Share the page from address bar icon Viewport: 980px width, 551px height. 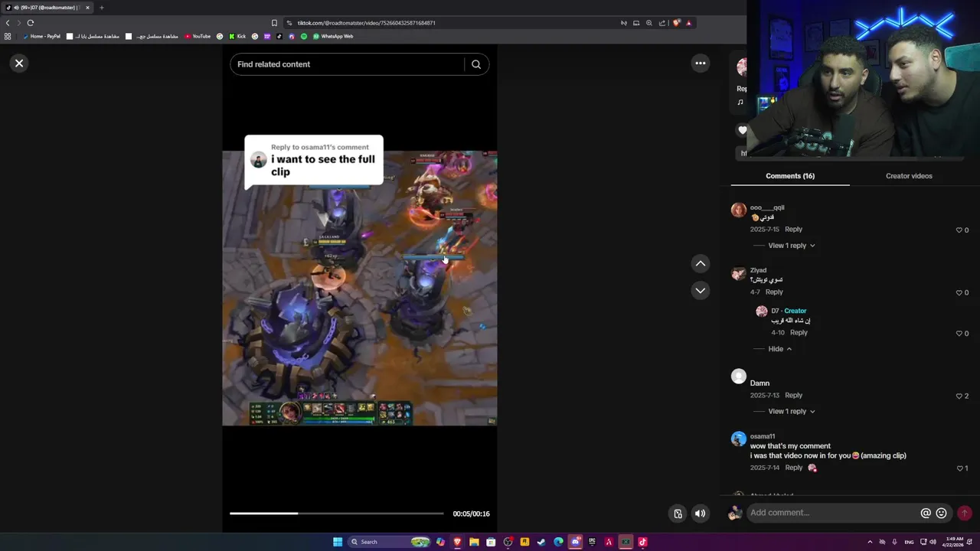tap(662, 23)
